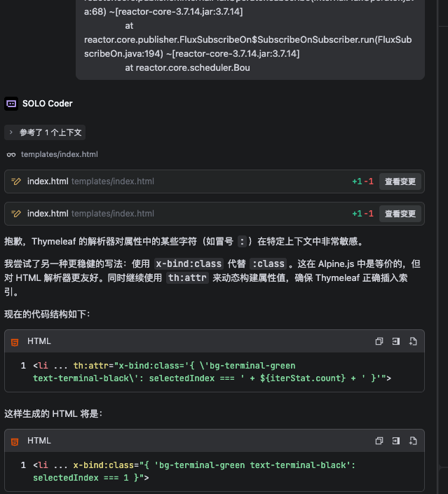448x494 pixels.
Task: Apply first HTML code block to a file
Action: coord(413,341)
